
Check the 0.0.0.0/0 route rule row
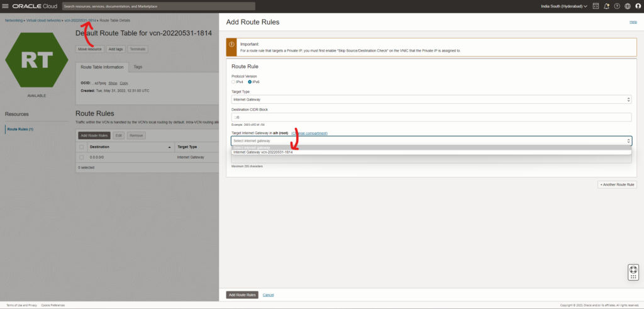click(x=81, y=157)
